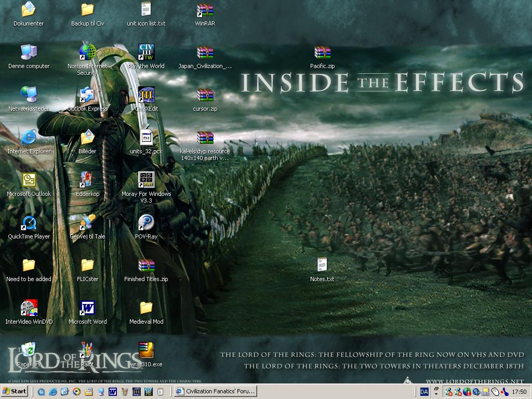Open the Medieval Mod folder
This screenshot has height=399, width=532.
click(x=146, y=308)
